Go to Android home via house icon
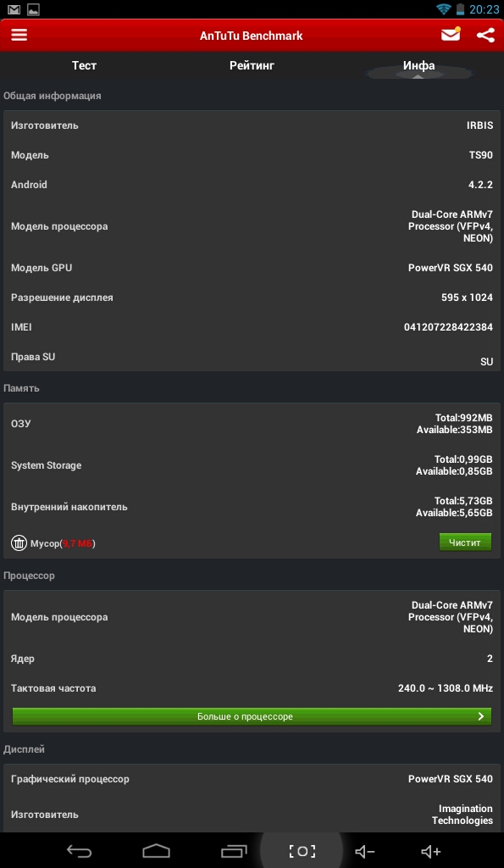 [x=156, y=851]
